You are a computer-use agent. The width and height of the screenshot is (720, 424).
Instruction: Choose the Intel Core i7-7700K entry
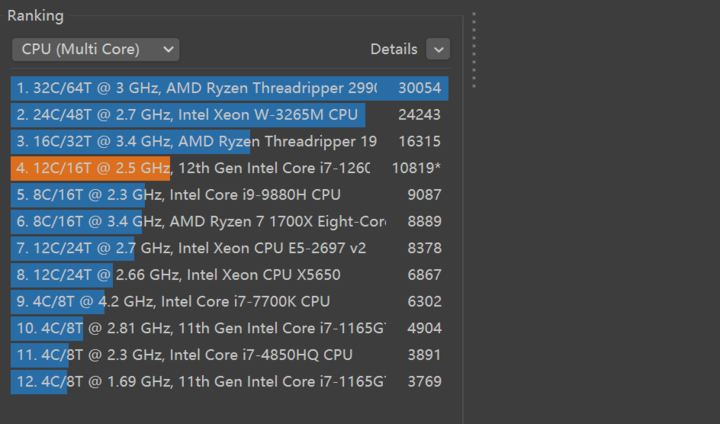[200, 301]
